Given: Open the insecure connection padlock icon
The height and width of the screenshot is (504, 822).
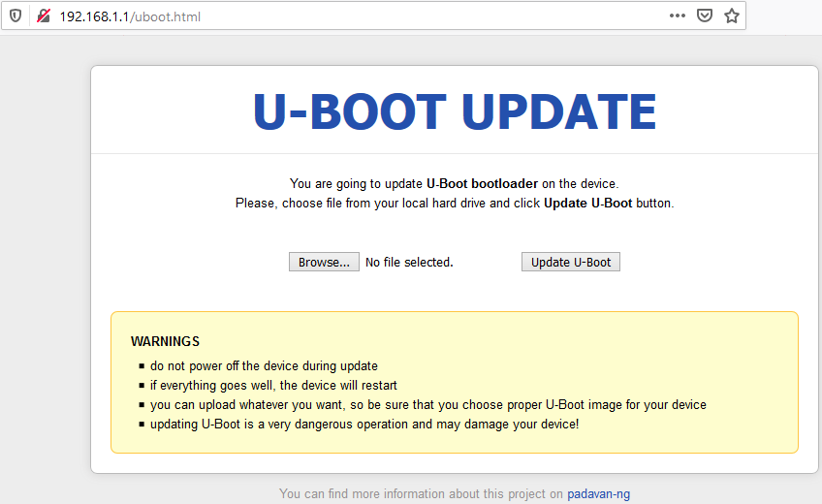Looking at the screenshot, I should click(x=43, y=16).
